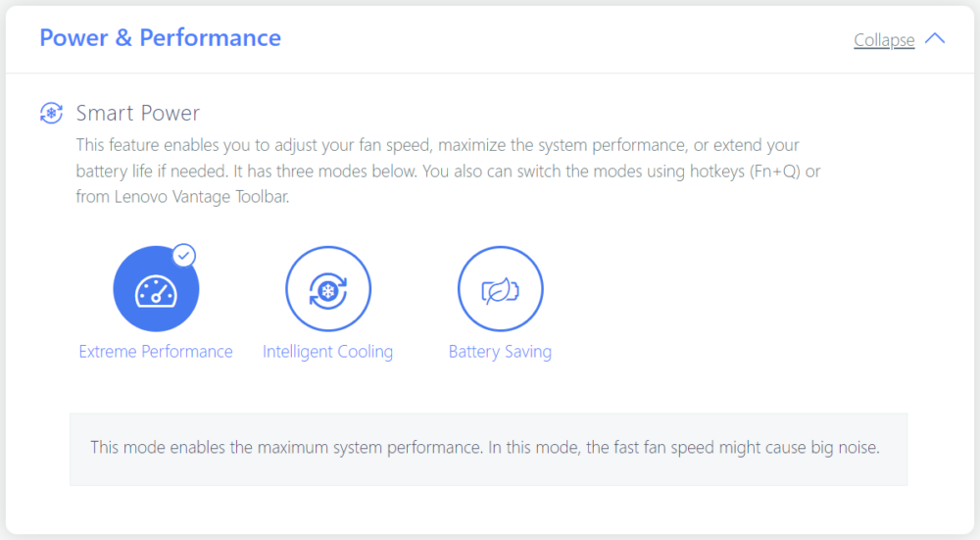Click the Smart Power title text

pyautogui.click(x=138, y=114)
